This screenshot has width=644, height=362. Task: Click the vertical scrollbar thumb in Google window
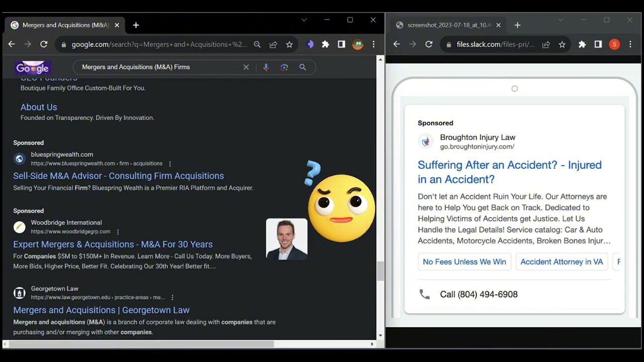coord(380,271)
